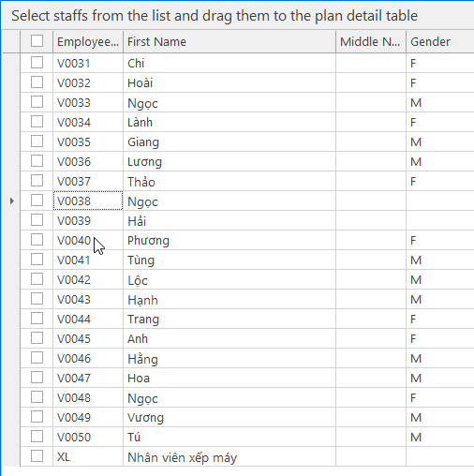Sort by the Employee column header
Viewport: 474px width, 476px height.
coord(88,41)
